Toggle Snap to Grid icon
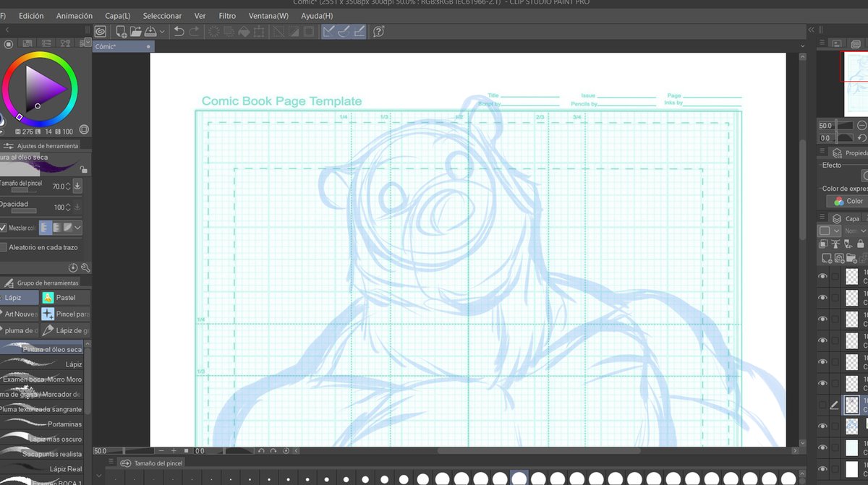 coord(359,31)
